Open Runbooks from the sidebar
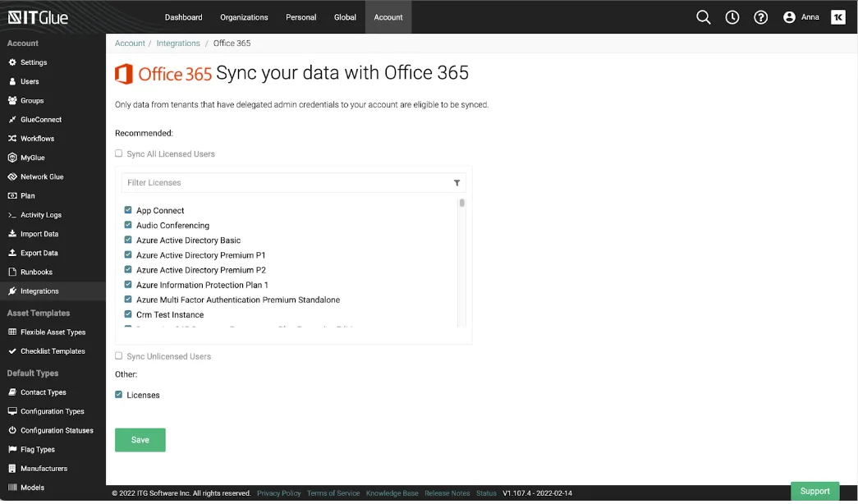858x504 pixels. click(x=36, y=272)
